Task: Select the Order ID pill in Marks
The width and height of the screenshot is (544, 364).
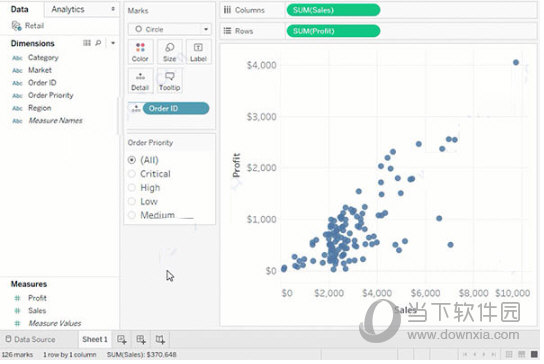Action: [176, 108]
